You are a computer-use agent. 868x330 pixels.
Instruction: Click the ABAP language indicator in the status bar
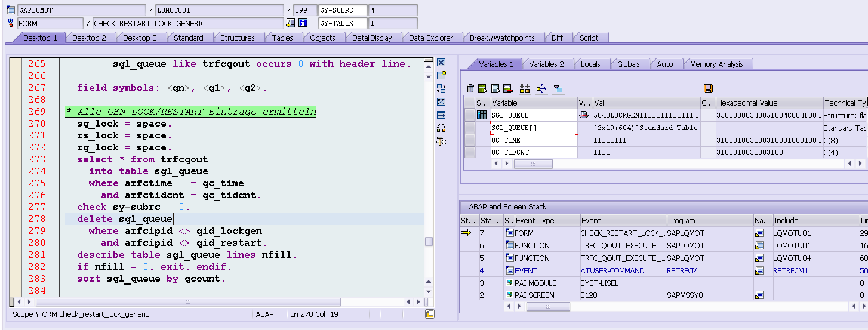click(x=264, y=314)
